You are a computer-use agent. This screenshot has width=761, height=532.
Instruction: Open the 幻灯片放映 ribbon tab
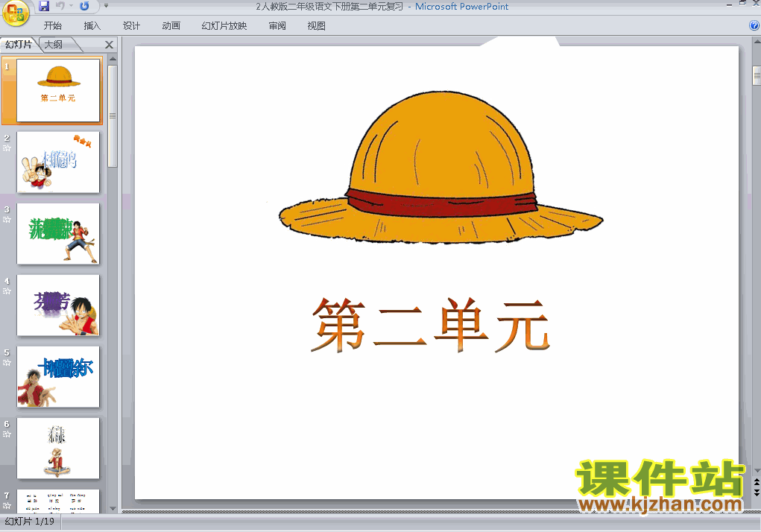[x=224, y=25]
